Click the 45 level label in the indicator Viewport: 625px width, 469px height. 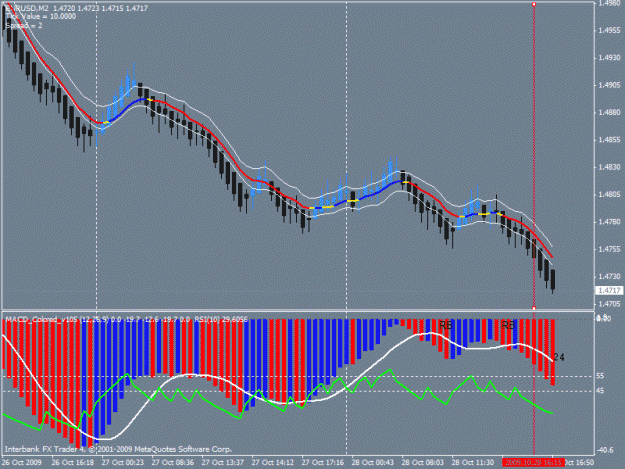600,391
